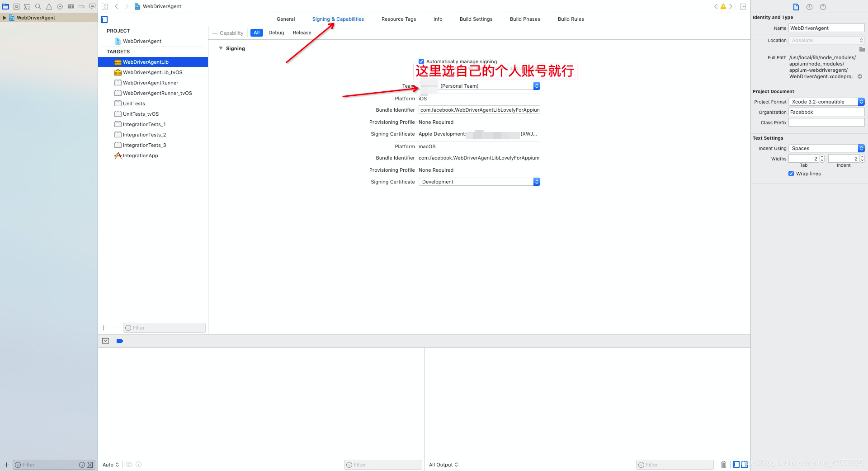Viewport: 868px width, 471px height.
Task: Select the All configuration filter
Action: click(x=257, y=33)
